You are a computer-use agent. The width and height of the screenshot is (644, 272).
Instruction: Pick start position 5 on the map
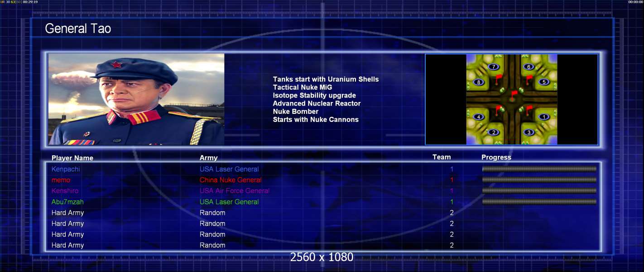click(544, 82)
